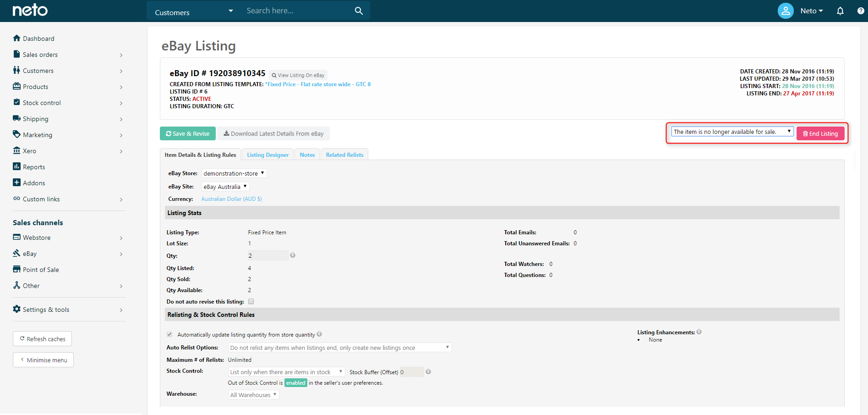
Task: Expand the Custom links chevron
Action: pos(121,199)
